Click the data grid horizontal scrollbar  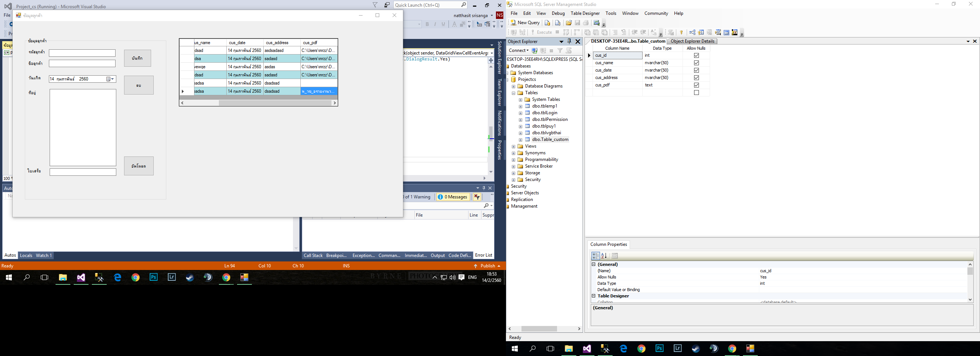(x=275, y=103)
